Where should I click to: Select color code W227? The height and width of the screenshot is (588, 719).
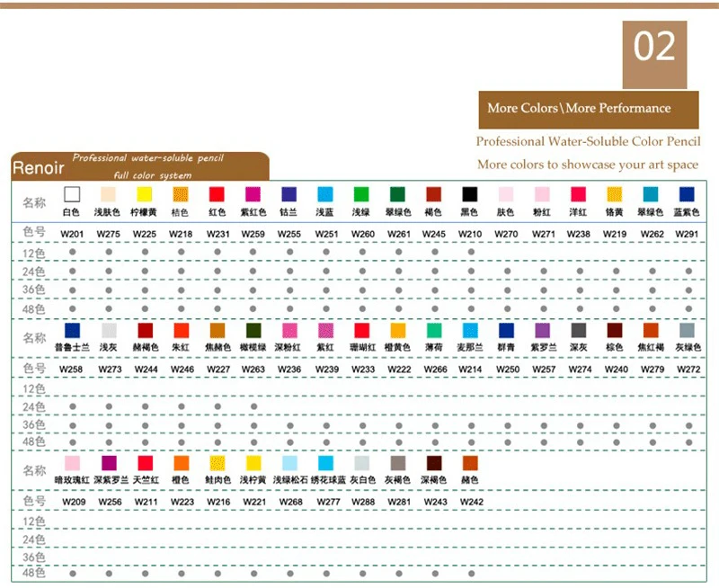pyautogui.click(x=218, y=370)
